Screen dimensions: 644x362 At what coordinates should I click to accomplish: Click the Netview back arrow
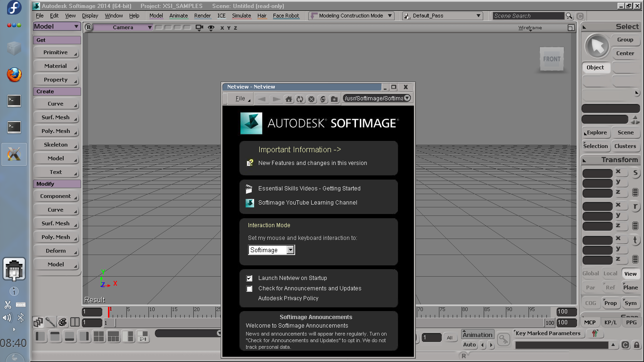click(262, 99)
